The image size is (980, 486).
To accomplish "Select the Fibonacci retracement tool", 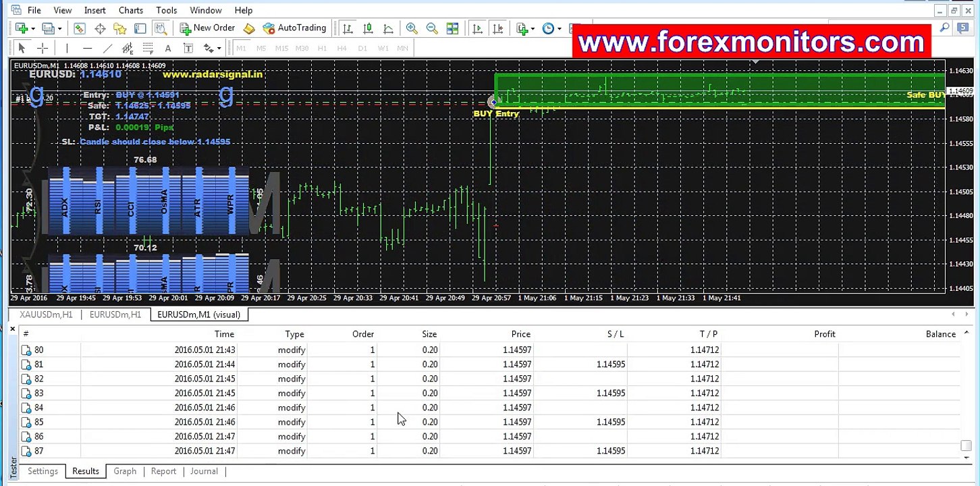I will tap(148, 48).
